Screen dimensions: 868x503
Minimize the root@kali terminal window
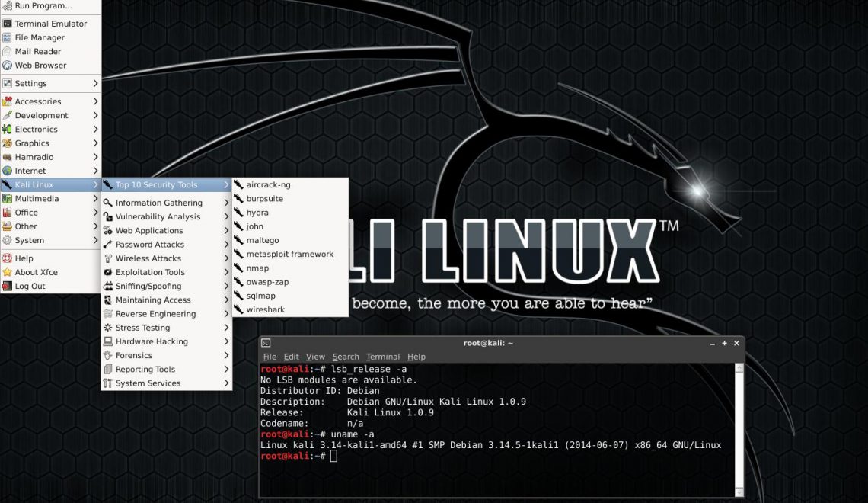click(x=713, y=344)
